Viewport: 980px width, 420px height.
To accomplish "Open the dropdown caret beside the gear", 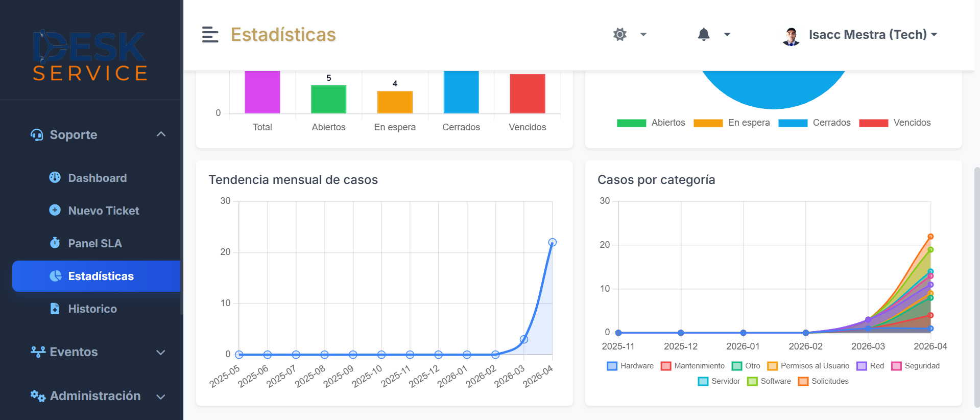I will (x=643, y=35).
